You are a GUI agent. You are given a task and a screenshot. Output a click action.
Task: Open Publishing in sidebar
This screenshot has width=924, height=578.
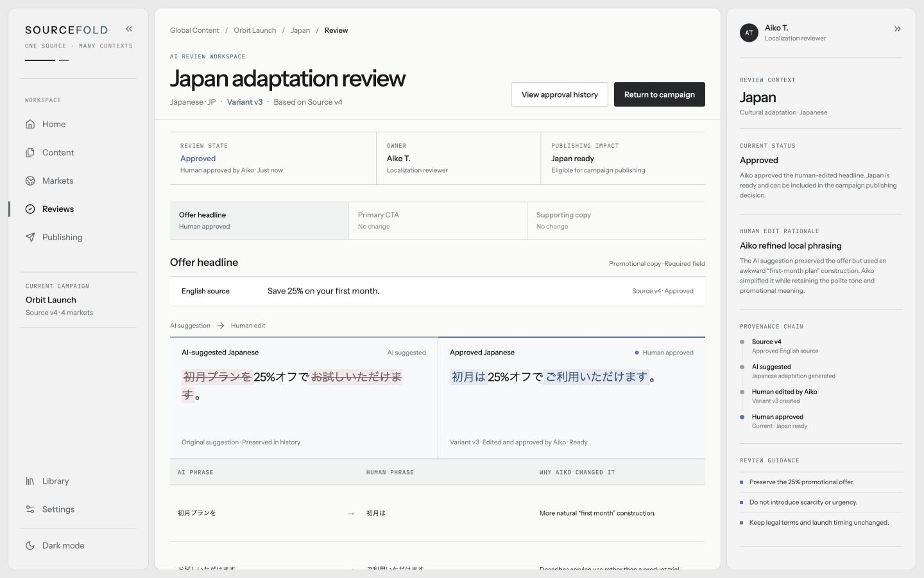coord(78,237)
